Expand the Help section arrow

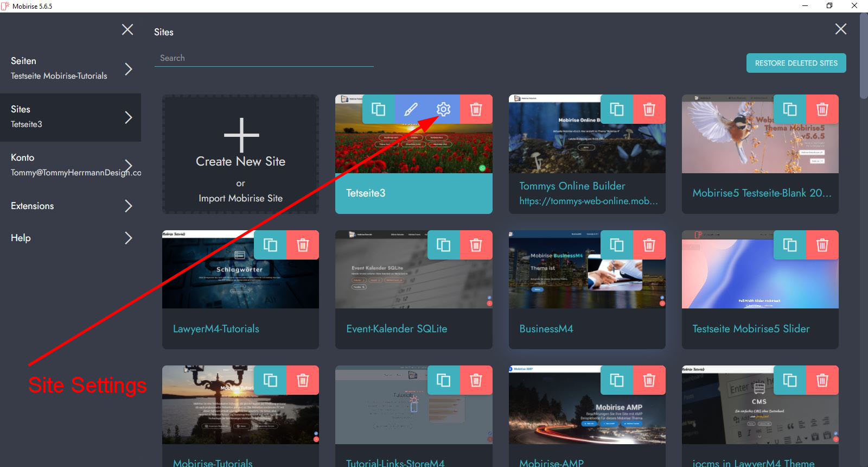click(129, 238)
